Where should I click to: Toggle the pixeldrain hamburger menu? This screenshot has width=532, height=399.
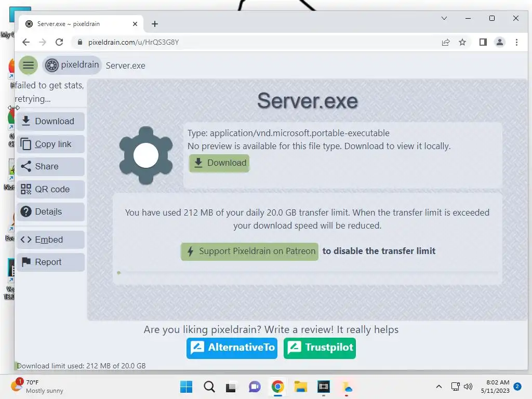(x=28, y=65)
